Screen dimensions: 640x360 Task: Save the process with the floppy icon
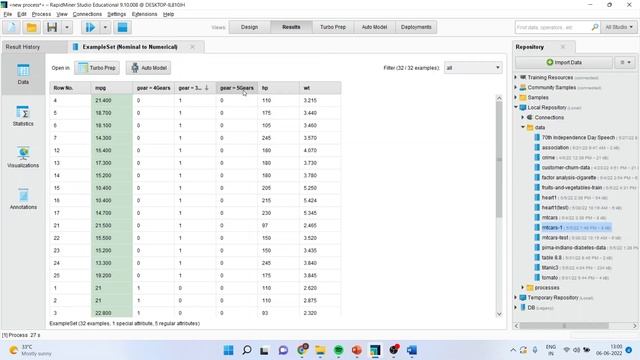click(52, 27)
